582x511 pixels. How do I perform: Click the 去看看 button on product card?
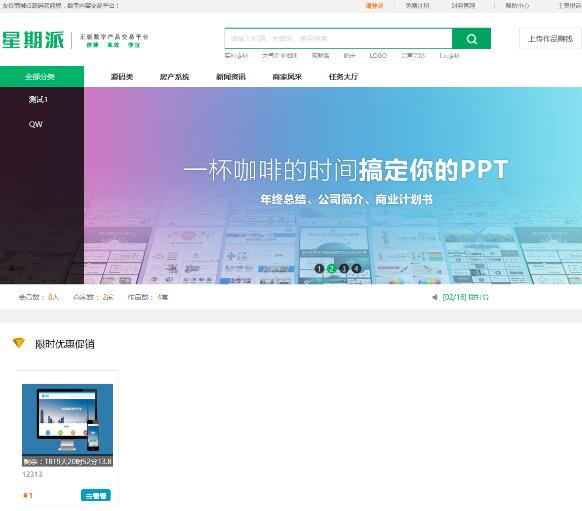(96, 495)
